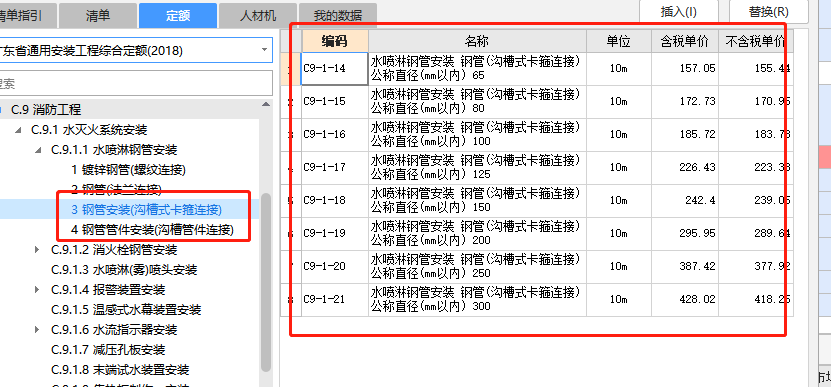Select C.9.1.7 减压孔板安装 item

point(108,350)
